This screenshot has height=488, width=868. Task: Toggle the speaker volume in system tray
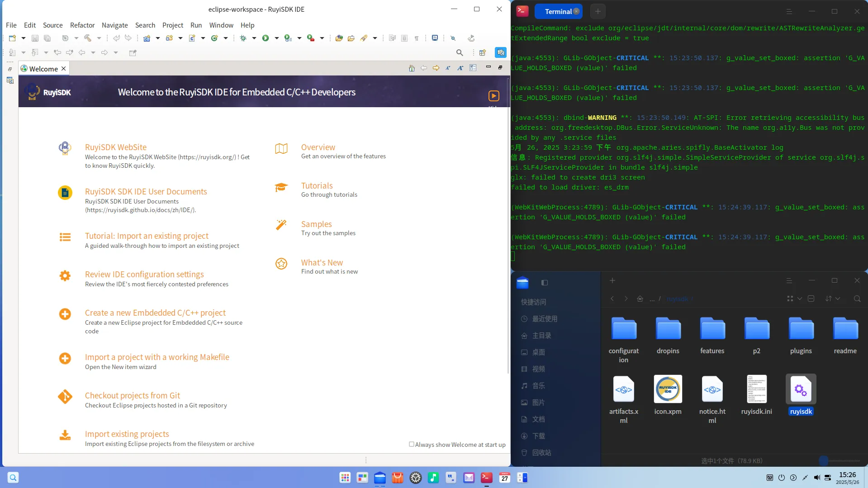click(816, 478)
